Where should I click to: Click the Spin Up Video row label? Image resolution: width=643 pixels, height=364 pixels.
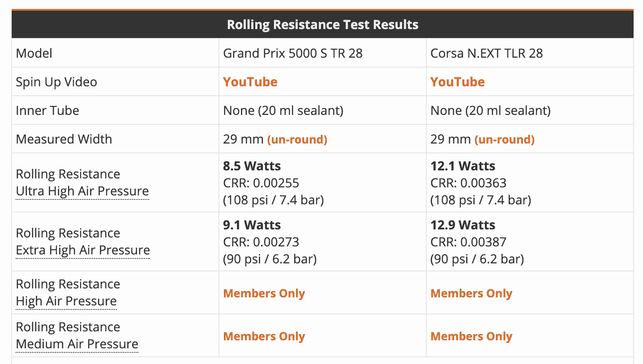pos(56,82)
